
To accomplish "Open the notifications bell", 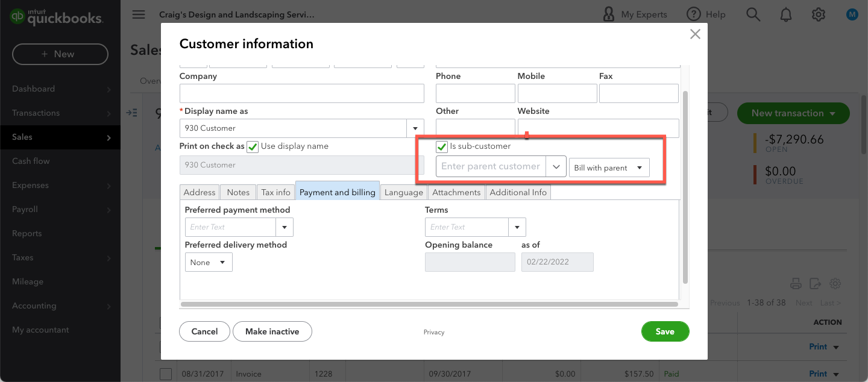I will [x=786, y=14].
